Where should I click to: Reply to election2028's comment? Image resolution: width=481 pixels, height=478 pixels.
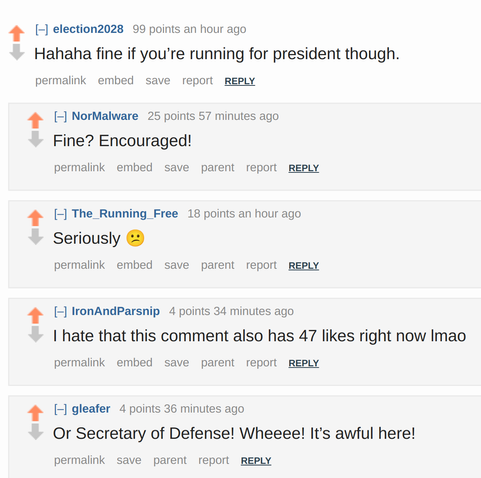pos(240,81)
